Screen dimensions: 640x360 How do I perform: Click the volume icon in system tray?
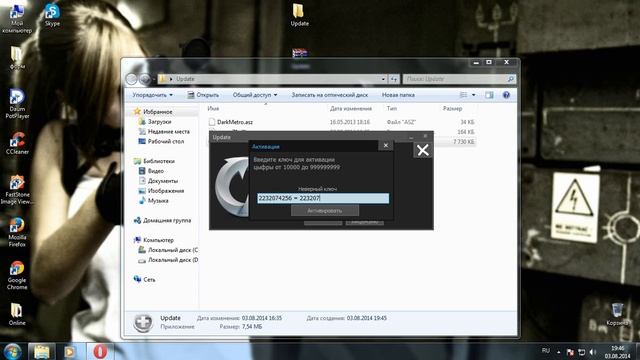[593, 352]
